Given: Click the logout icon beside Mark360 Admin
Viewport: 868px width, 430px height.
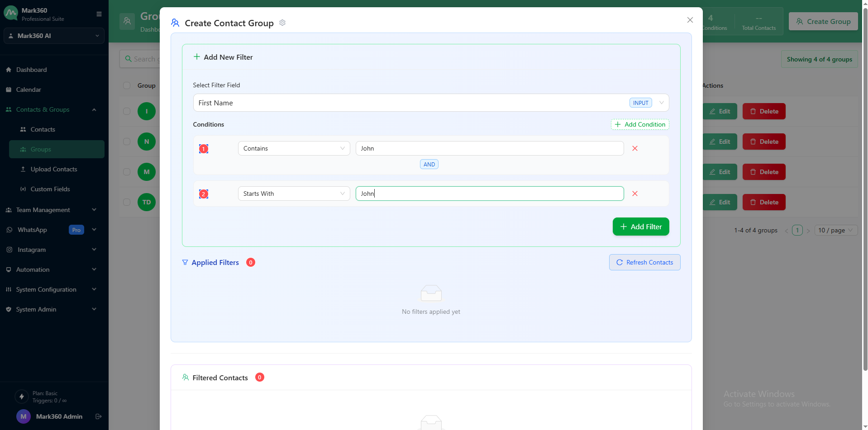Looking at the screenshot, I should click(x=98, y=416).
